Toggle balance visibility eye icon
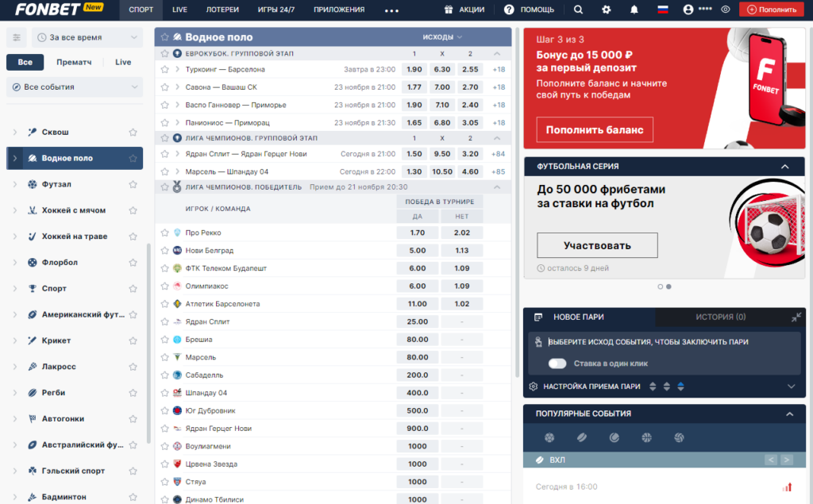 (726, 10)
